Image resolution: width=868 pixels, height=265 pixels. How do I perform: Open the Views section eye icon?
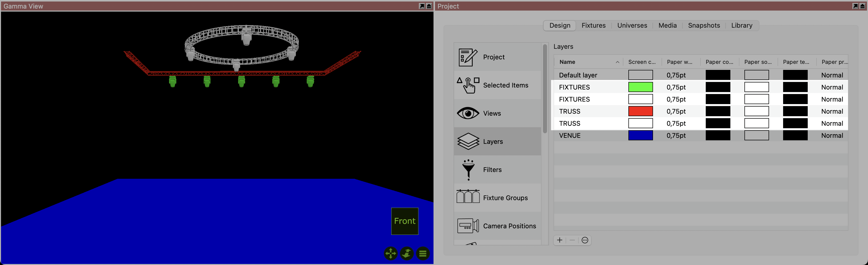(x=468, y=113)
